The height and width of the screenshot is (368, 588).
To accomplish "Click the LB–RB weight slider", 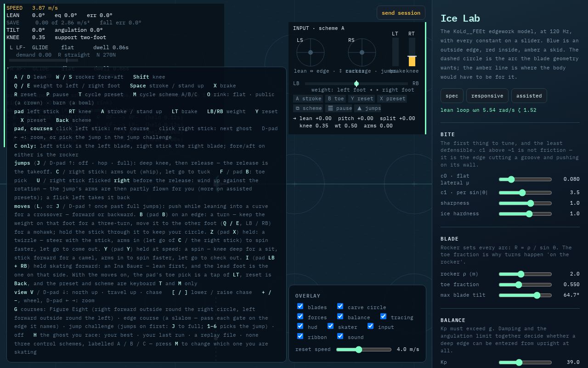I will click(356, 84).
